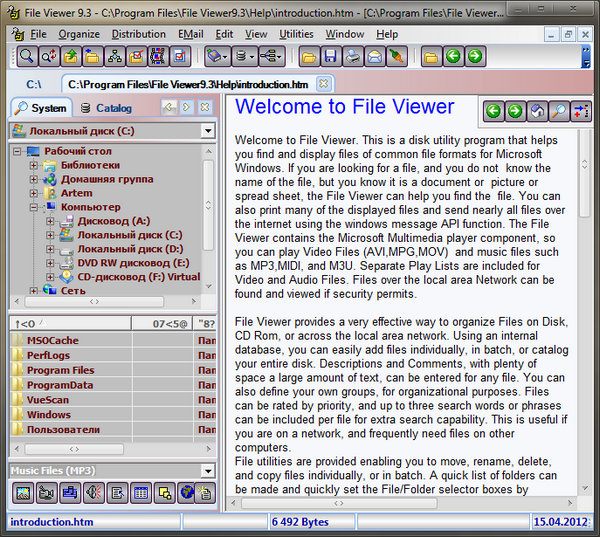Open the drive selection dropdown Локальный диск (C:)
Viewport: 600px width, 537px height.
pyautogui.click(x=207, y=131)
